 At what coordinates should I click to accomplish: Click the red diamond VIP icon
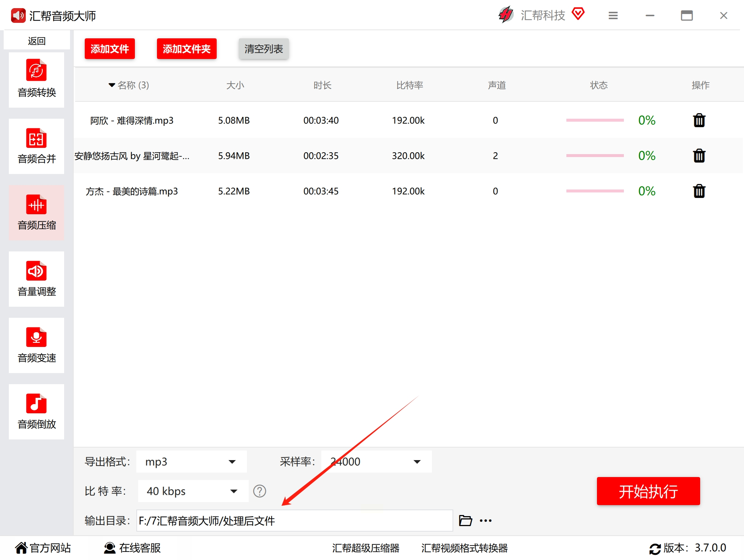click(578, 14)
